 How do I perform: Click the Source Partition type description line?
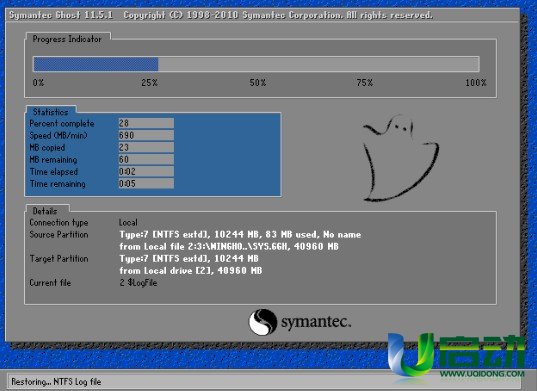(x=240, y=235)
